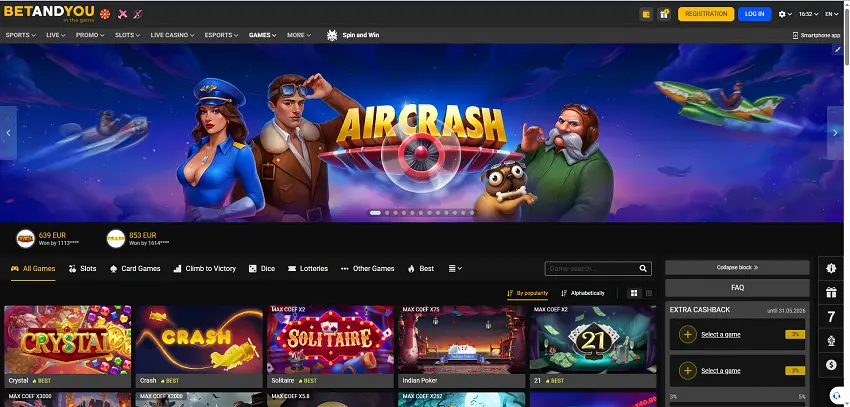This screenshot has width=850, height=407.
Task: Select the first banner pagination dot
Action: [x=375, y=213]
